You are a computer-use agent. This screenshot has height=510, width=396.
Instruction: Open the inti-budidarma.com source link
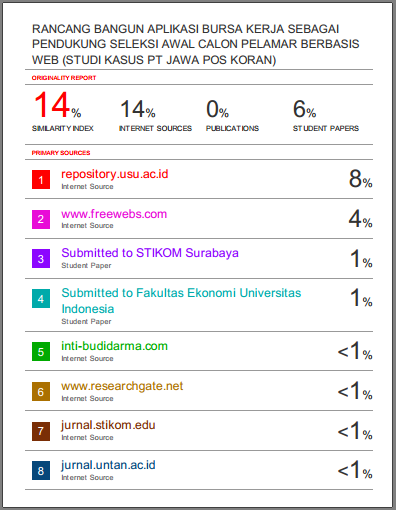pos(114,346)
